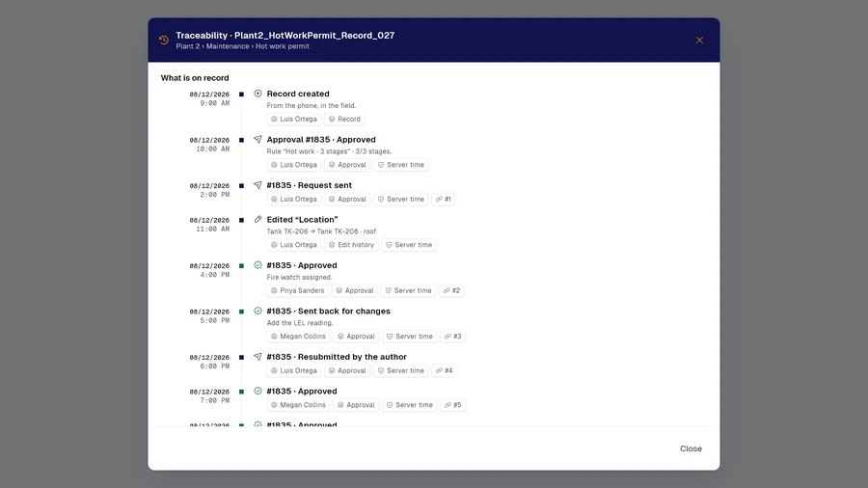Click Server time tag in 5:00 PM entry
The width and height of the screenshot is (868, 488).
[410, 337]
